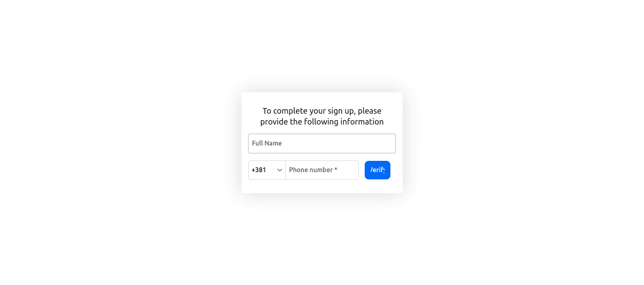Click the Full Name input field
Image resolution: width=644 pixels, height=285 pixels.
tap(322, 144)
